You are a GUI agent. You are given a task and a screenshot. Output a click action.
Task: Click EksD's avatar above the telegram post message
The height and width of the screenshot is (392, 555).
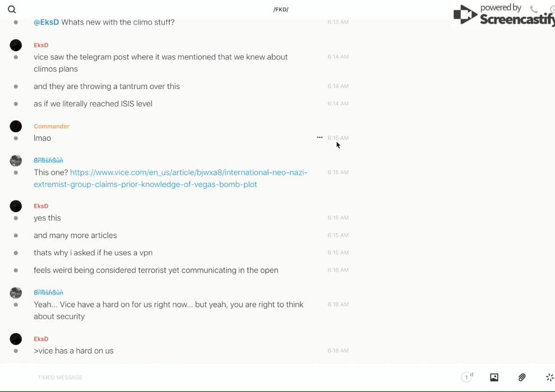(x=16, y=45)
